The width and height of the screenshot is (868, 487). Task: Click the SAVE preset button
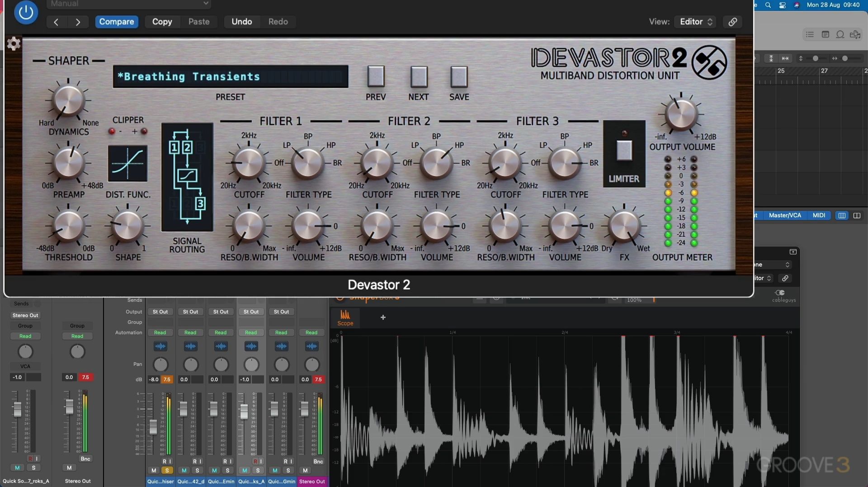pyautogui.click(x=459, y=77)
